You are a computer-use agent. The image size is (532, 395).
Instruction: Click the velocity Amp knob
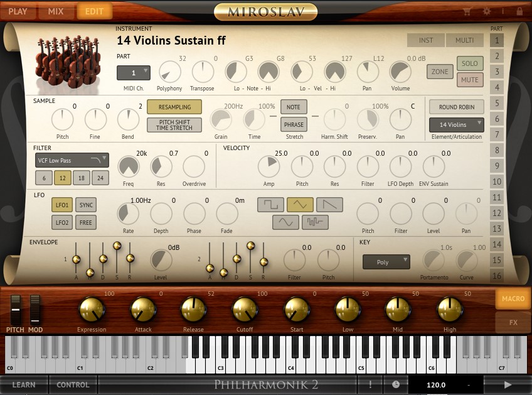coord(269,167)
